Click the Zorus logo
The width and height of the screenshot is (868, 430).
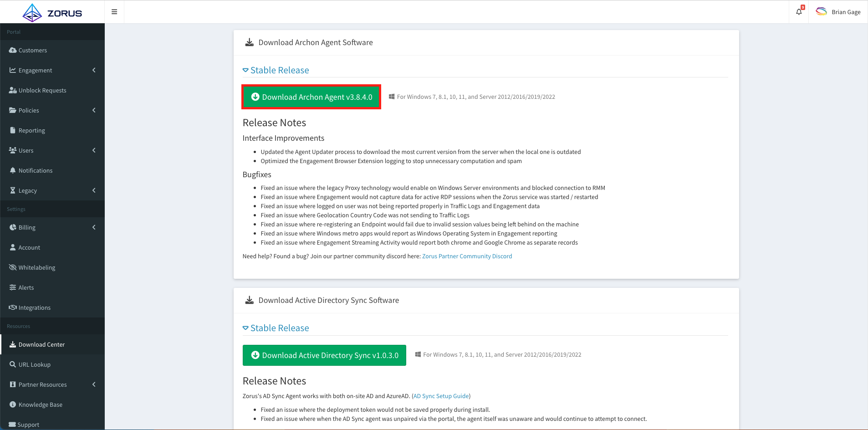52,13
